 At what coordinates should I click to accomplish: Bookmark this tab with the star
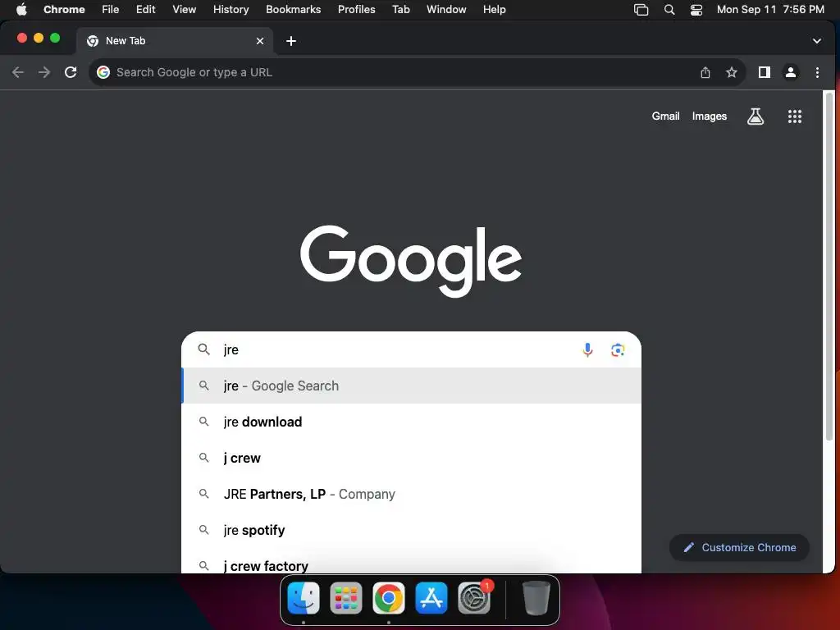[731, 72]
